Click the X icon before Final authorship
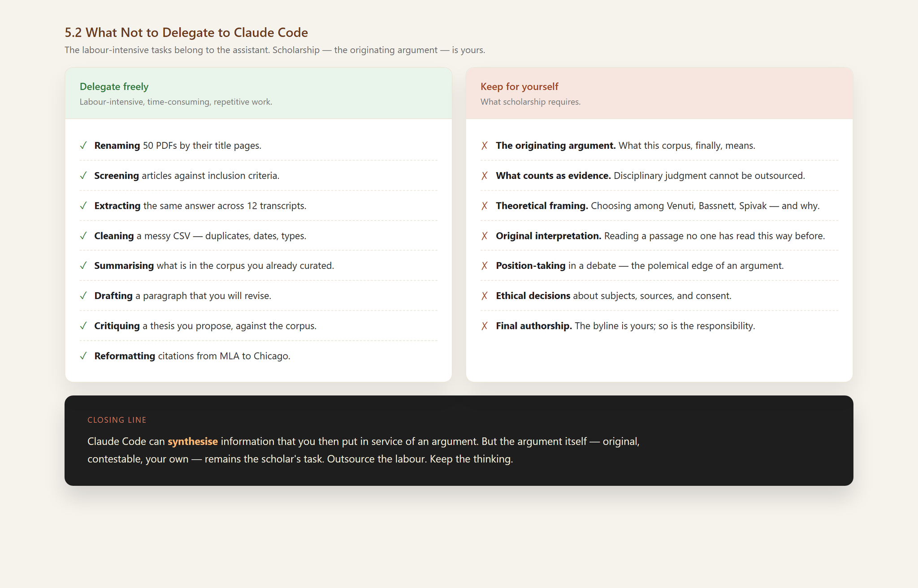This screenshot has width=918, height=588. click(485, 326)
